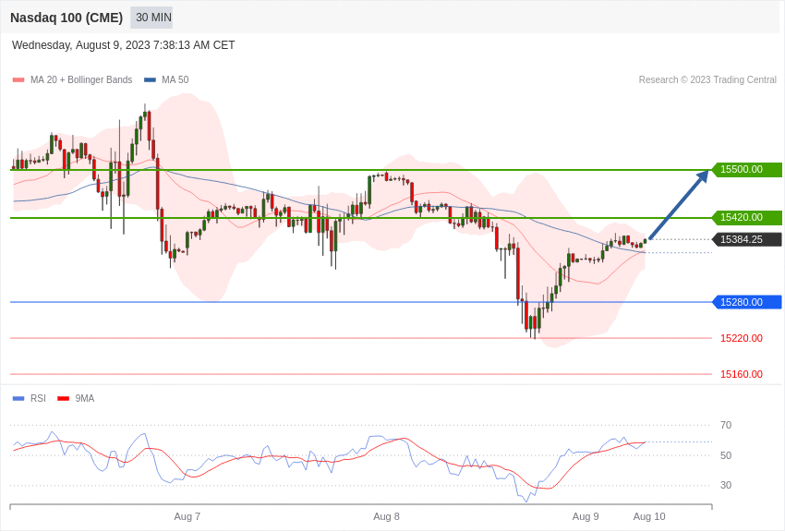Click the Wednesday, August 9, 2023 timestamp
The width and height of the screenshot is (785, 532).
coord(123,45)
